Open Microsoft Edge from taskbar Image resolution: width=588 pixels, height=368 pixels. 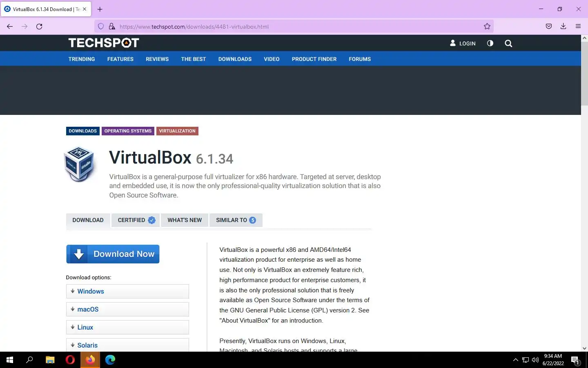click(x=110, y=360)
